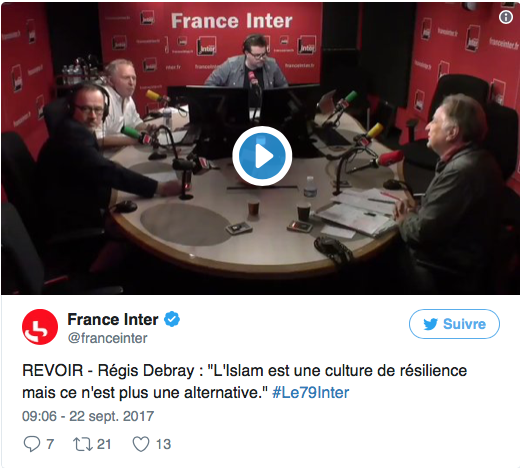
Task: Click the France Inter red avatar logo
Action: pos(40,327)
